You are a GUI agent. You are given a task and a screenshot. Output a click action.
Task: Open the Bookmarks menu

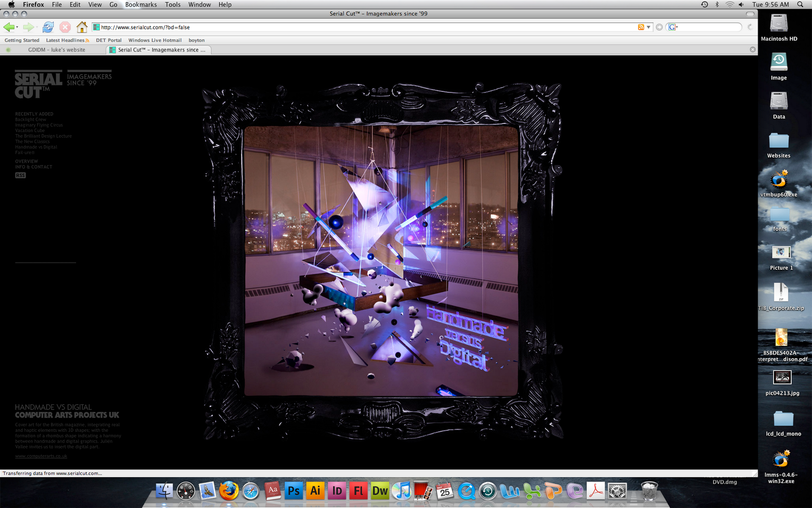pos(141,5)
